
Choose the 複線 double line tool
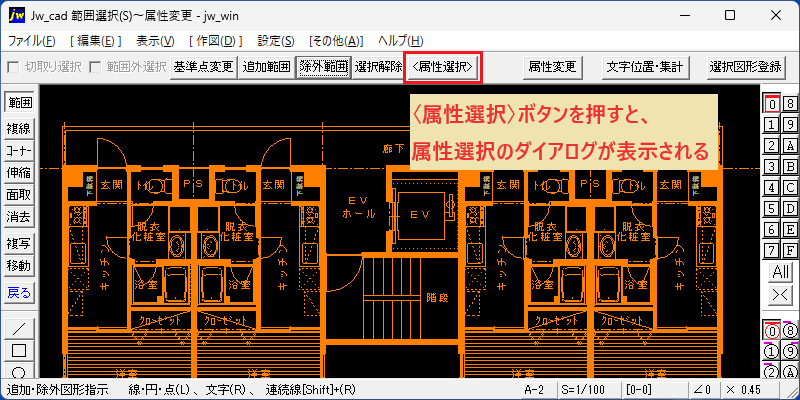[x=19, y=129]
